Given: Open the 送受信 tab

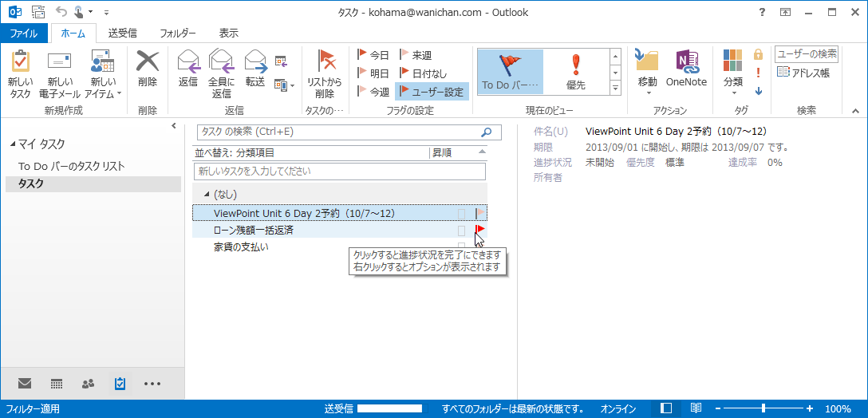Looking at the screenshot, I should [122, 34].
